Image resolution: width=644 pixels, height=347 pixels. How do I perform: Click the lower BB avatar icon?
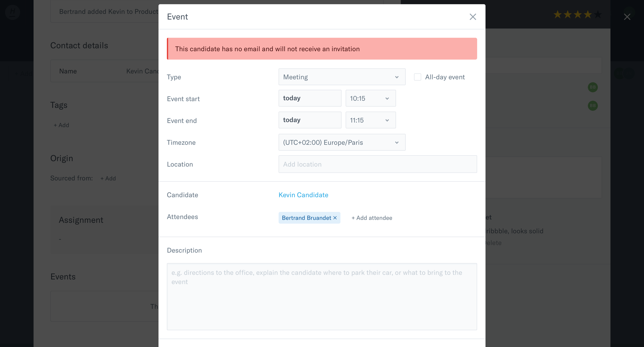(593, 106)
